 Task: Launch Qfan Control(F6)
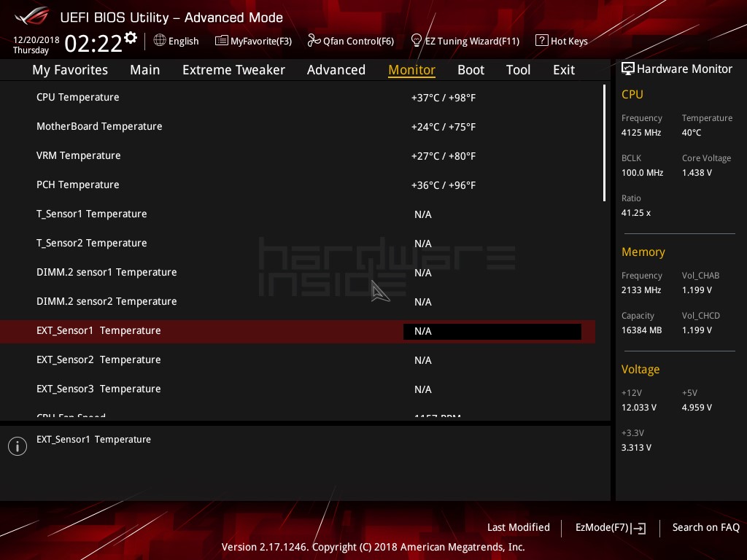click(x=358, y=41)
